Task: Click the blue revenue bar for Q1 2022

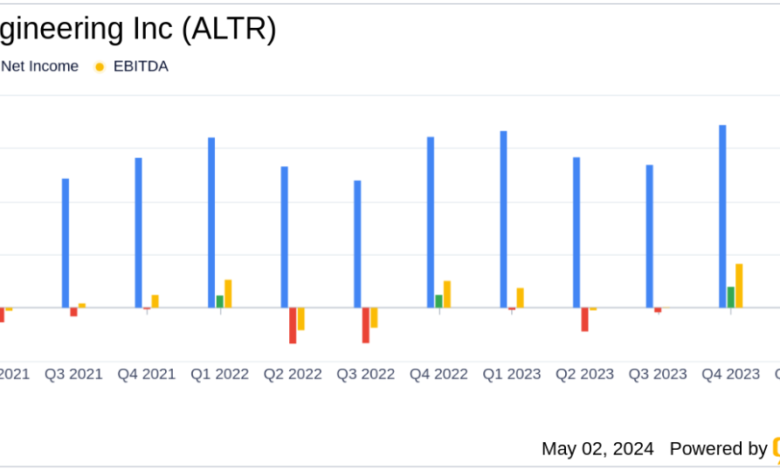Action: [x=211, y=223]
